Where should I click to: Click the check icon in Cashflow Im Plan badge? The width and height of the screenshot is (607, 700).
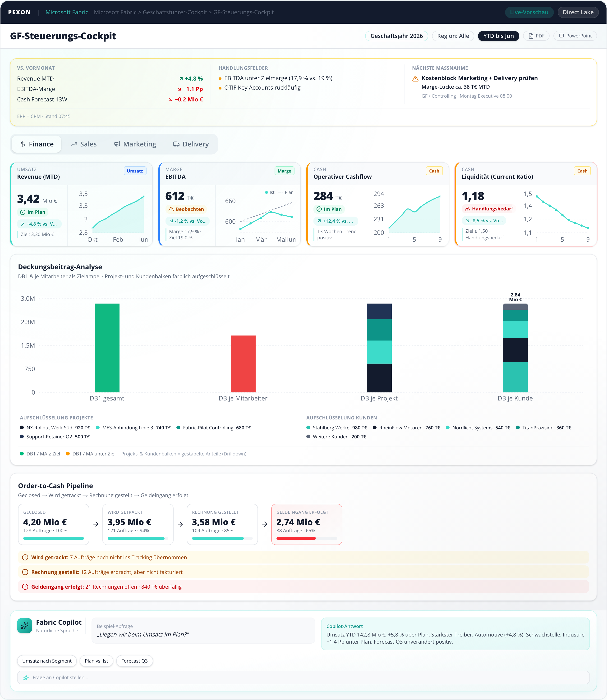319,209
